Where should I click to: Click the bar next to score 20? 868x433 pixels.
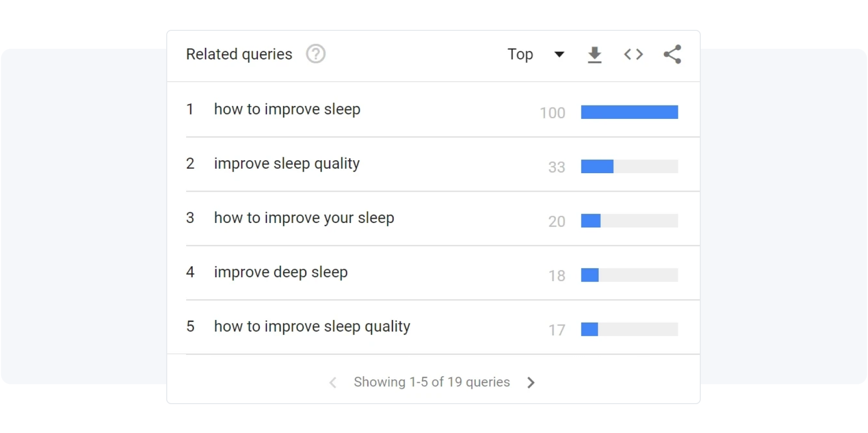click(x=629, y=220)
